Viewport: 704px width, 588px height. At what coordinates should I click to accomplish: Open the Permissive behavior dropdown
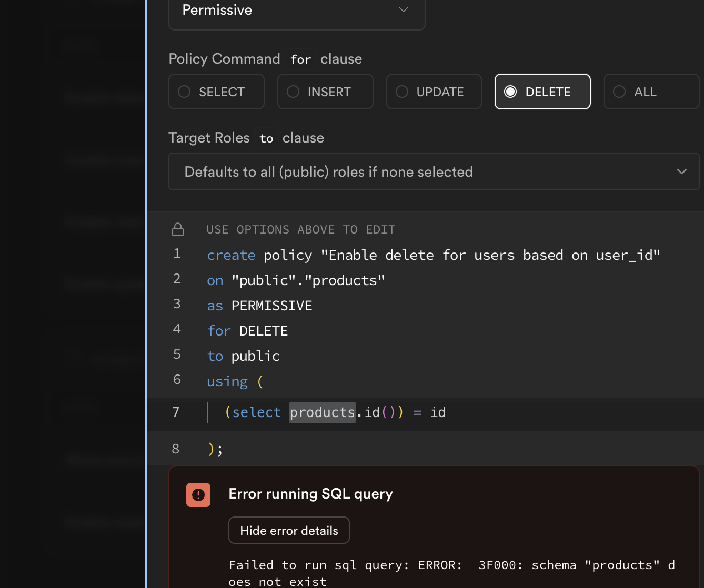coord(296,11)
